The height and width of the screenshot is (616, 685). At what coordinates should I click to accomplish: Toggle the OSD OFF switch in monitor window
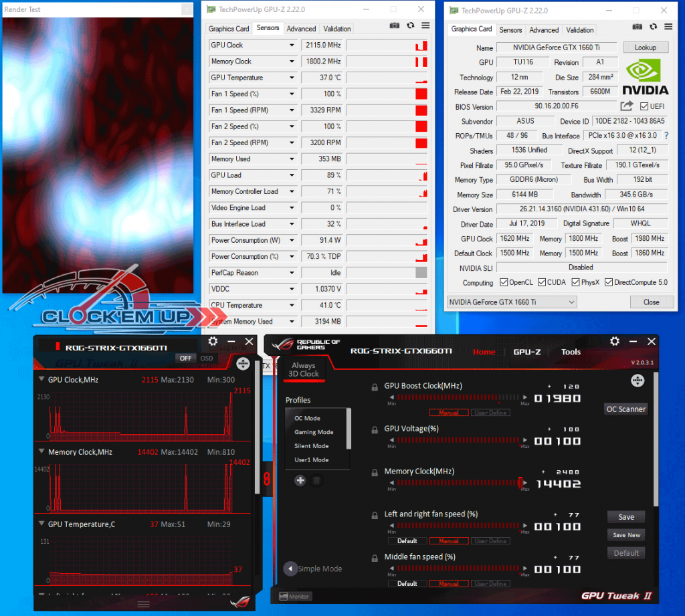click(x=187, y=358)
